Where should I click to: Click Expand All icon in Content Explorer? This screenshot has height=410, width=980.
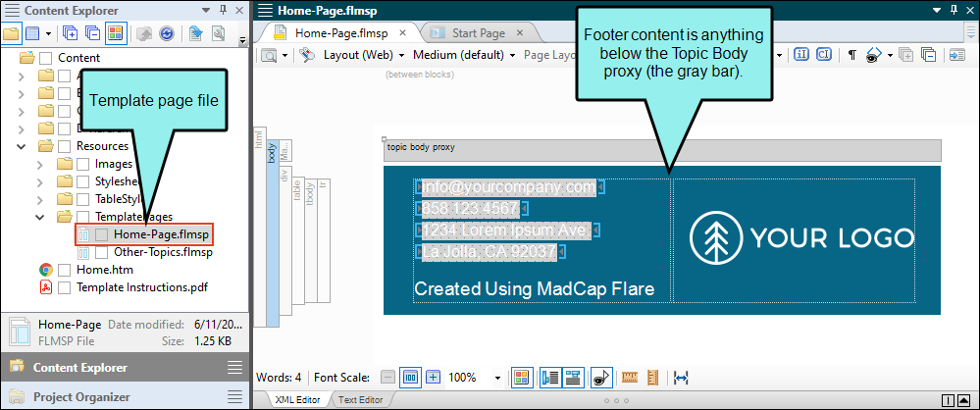click(x=70, y=33)
